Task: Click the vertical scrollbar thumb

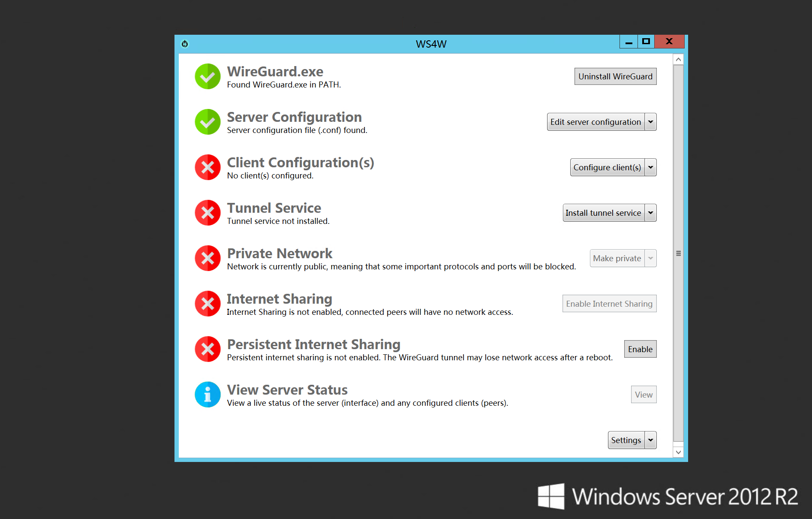Action: (x=678, y=253)
